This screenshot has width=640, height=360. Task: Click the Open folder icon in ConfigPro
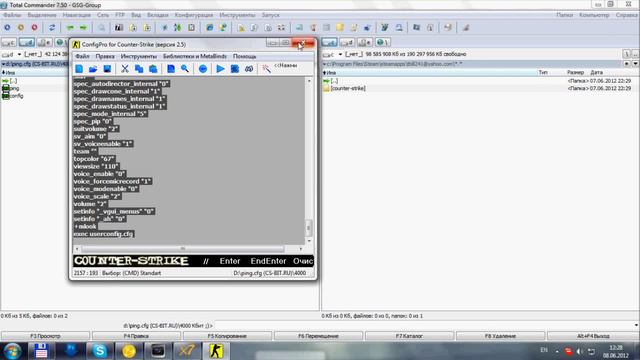(93, 69)
